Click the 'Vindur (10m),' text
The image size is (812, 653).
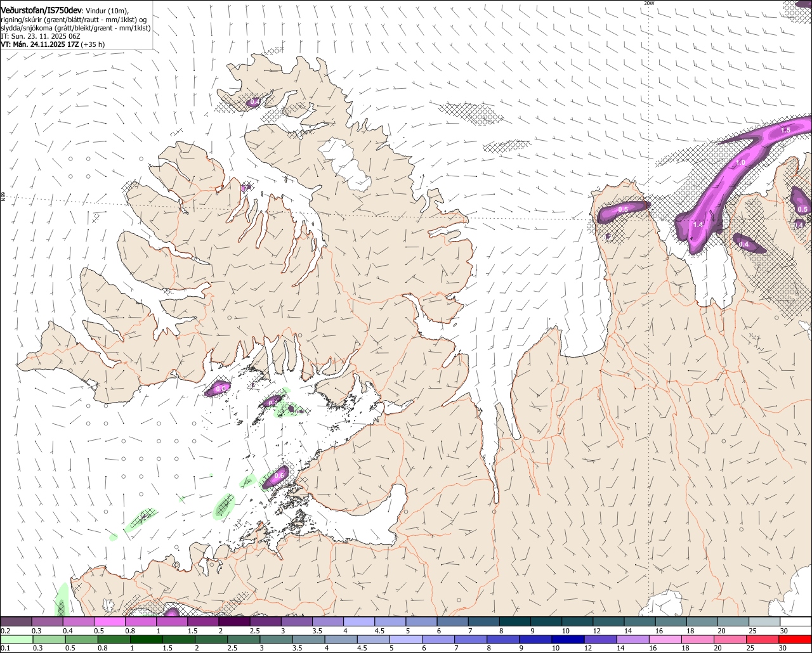point(107,11)
